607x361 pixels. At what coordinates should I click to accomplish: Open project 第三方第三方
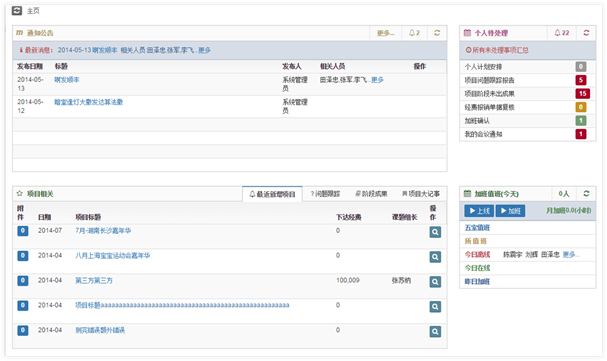click(94, 281)
